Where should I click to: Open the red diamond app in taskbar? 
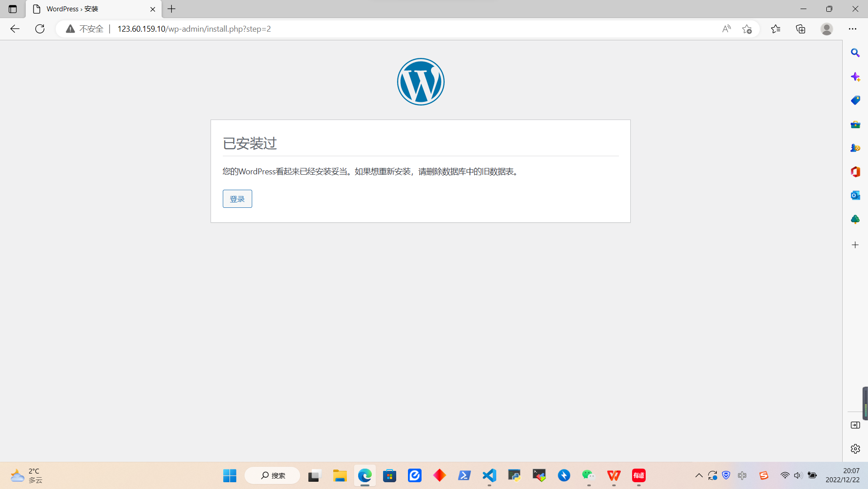coord(440,475)
